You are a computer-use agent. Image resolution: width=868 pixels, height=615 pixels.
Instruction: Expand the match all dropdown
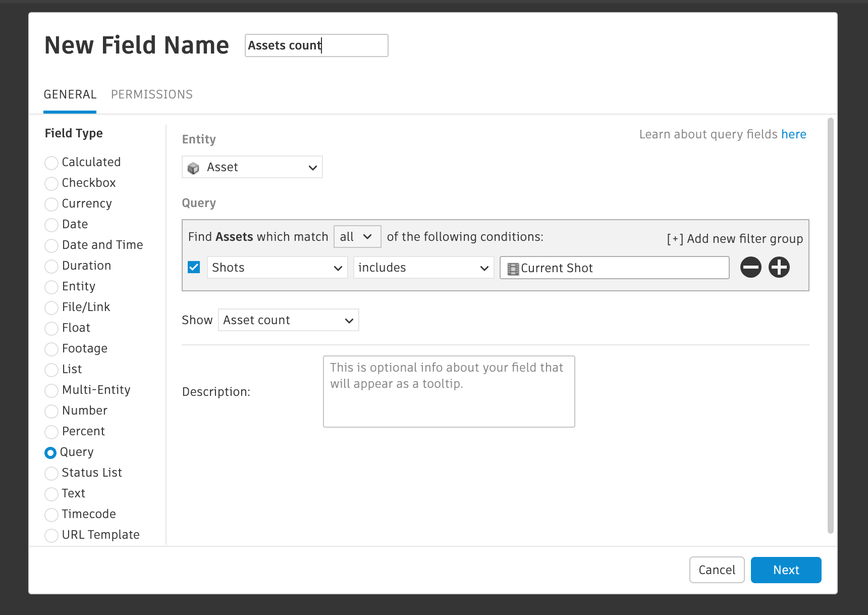(357, 237)
